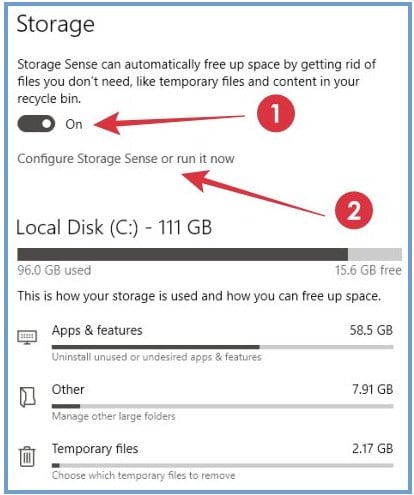Click red annotation circle number 1
This screenshot has width=414, height=495.
[x=276, y=113]
